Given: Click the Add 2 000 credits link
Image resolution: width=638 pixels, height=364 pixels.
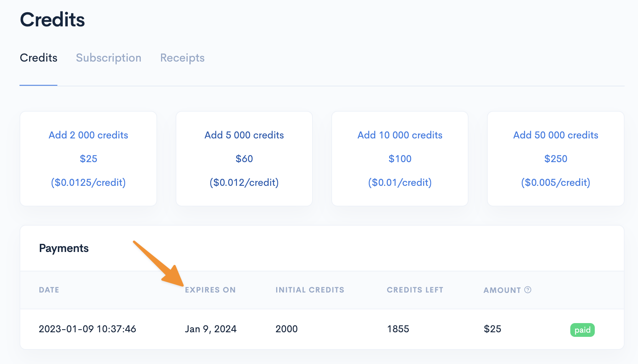Looking at the screenshot, I should 88,135.
